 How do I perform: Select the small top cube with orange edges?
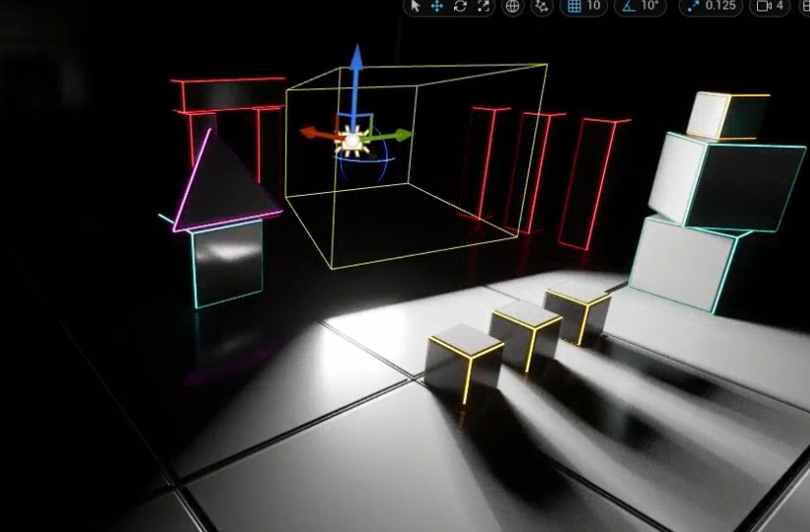pos(728,117)
